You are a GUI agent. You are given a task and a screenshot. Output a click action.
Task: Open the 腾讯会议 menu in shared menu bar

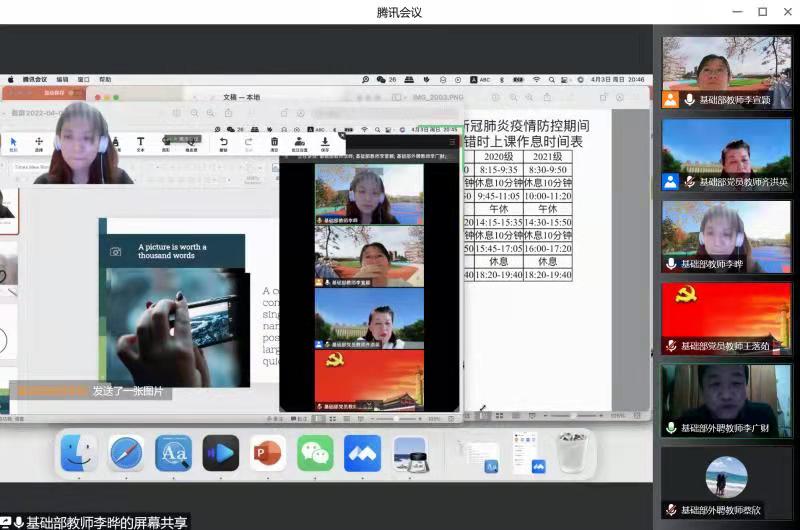click(x=35, y=80)
